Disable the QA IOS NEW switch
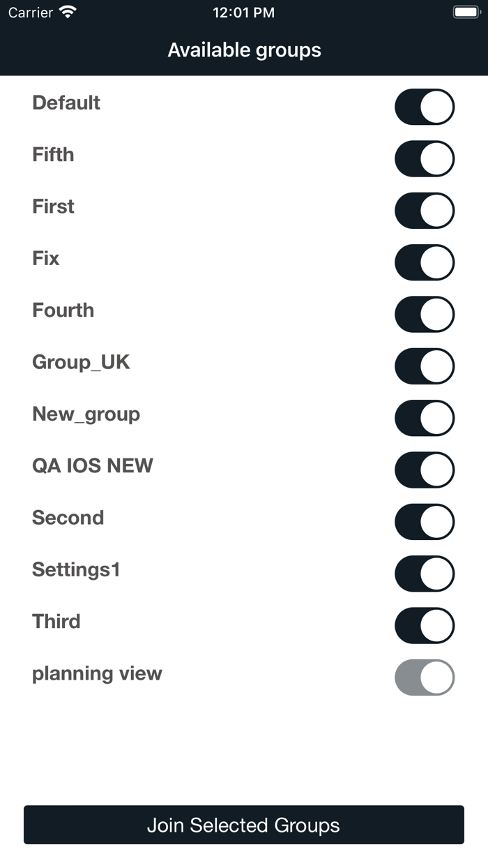 point(425,470)
